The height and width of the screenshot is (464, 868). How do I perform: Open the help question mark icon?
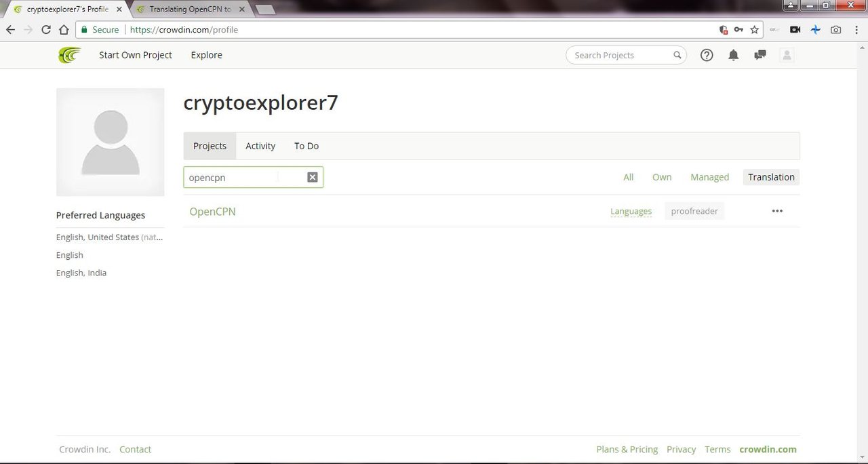tap(707, 55)
